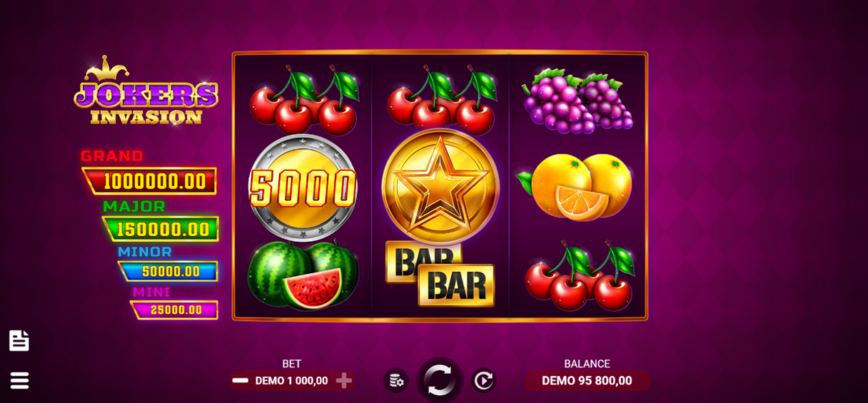Open the paytable document icon

click(x=19, y=341)
